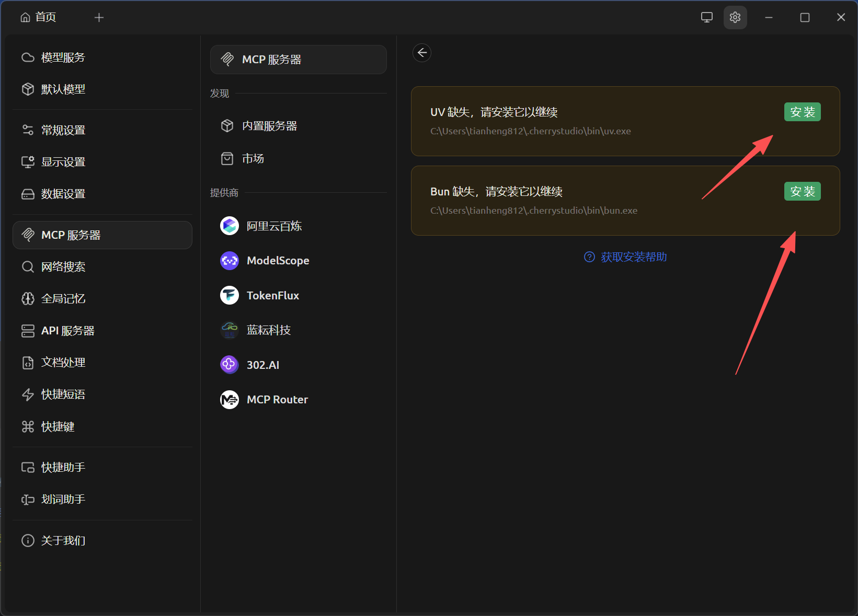Image resolution: width=858 pixels, height=616 pixels.
Task: Select 302.AI provider name
Action: coord(263,365)
